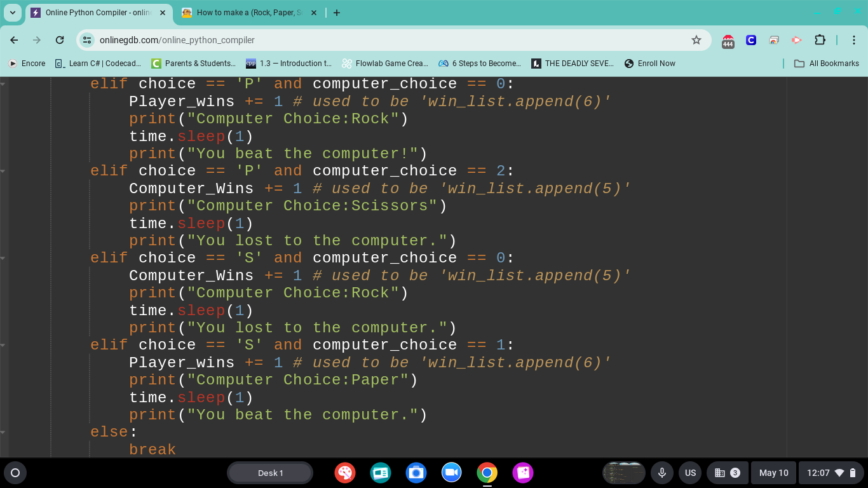This screenshot has width=868, height=488.
Task: Click the forward navigation arrow
Action: [x=37, y=40]
